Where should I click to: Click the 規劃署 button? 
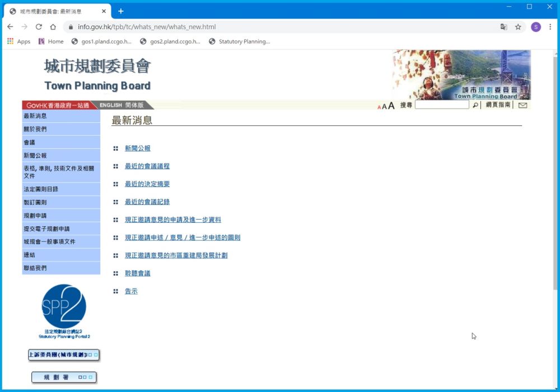[x=63, y=377]
